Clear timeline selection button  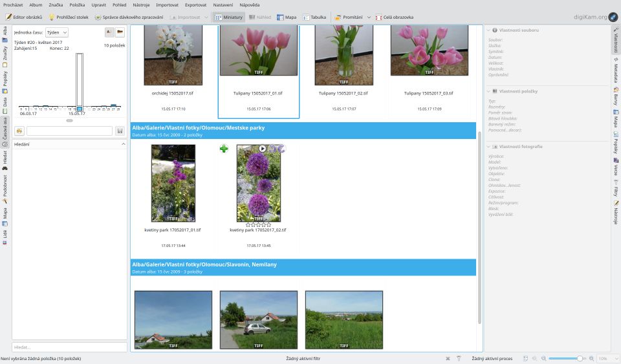point(19,131)
